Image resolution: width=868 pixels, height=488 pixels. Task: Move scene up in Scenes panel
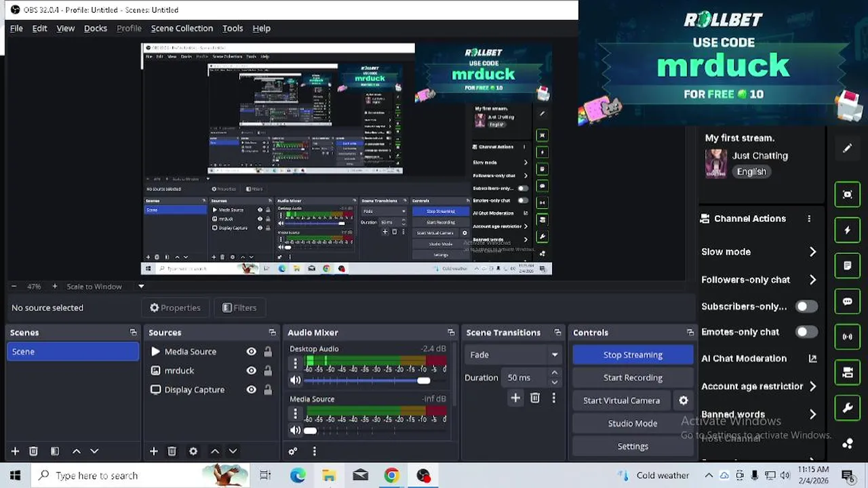click(x=77, y=451)
